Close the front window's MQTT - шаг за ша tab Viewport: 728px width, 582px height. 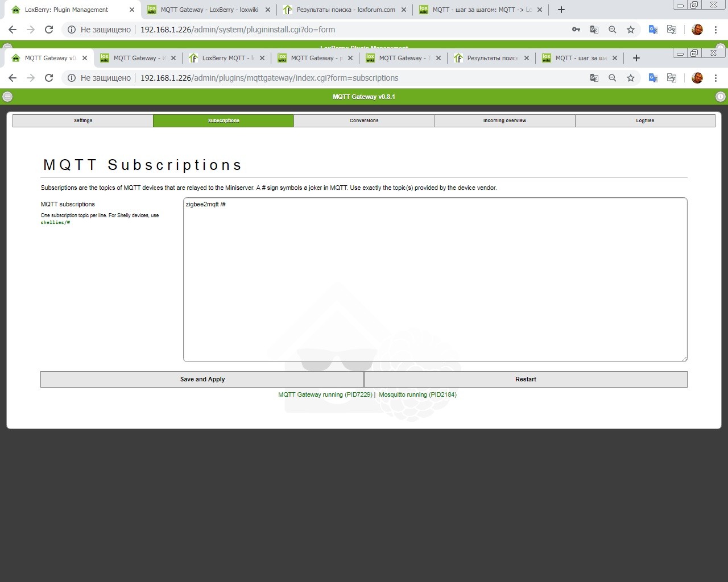coord(615,58)
